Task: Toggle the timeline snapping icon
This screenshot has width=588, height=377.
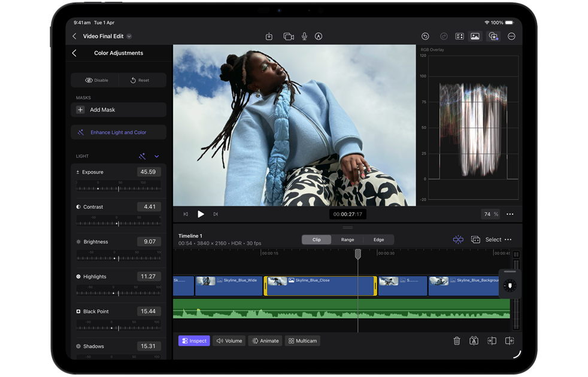Action: (458, 239)
